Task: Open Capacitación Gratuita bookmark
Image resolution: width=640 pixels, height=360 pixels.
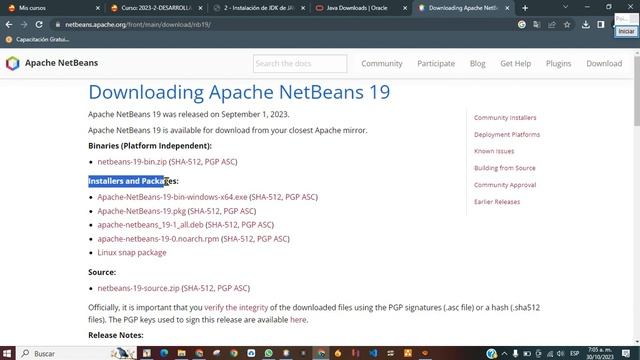Action: coord(37,40)
